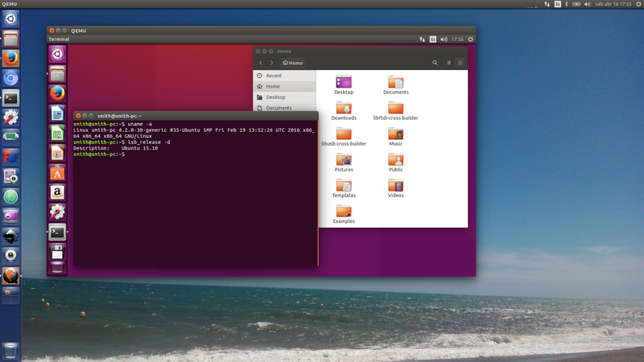Launch Chromium from the host launcher
The width and height of the screenshot is (644, 362).
(x=10, y=78)
